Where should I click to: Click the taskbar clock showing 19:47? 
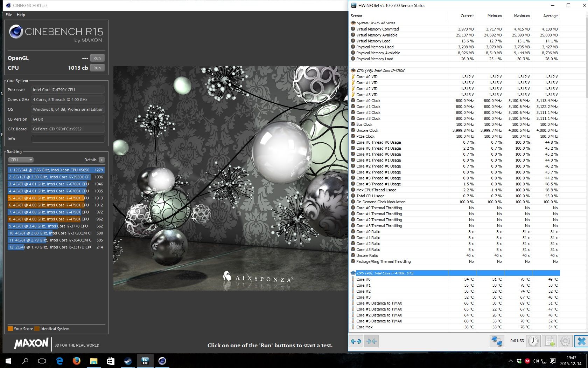(x=571, y=361)
